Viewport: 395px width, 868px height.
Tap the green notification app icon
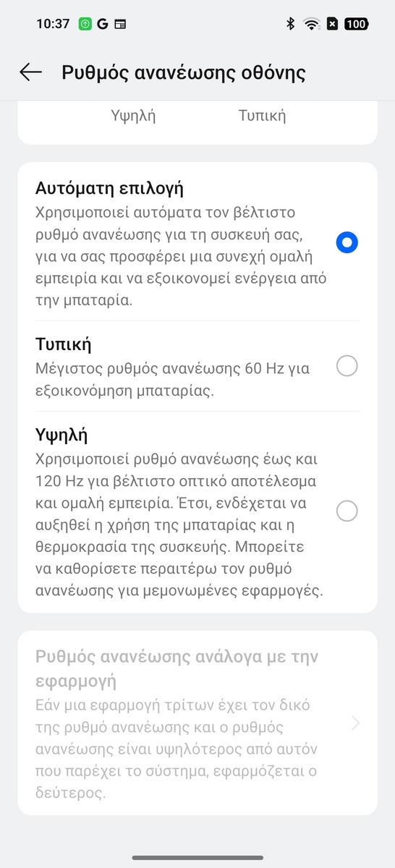[x=85, y=24]
